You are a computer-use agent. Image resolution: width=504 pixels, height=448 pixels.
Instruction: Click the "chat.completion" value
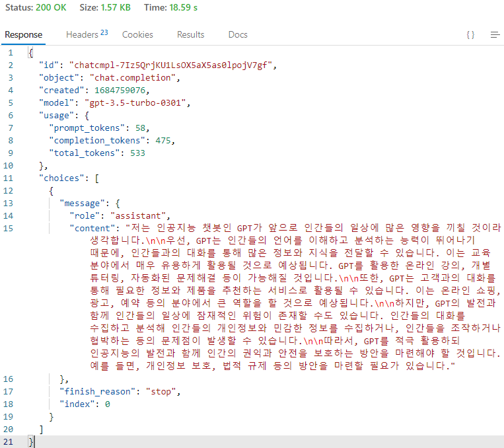(132, 78)
